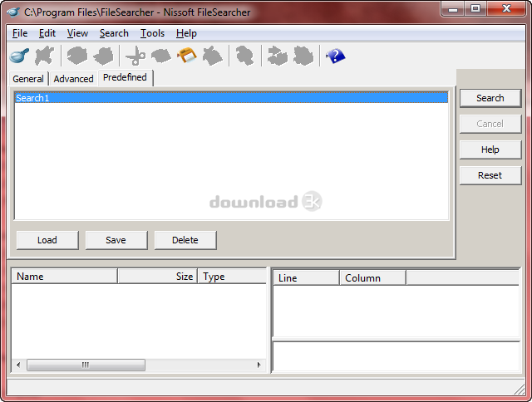532x402 pixels.
Task: Load the selected predefined search
Action: click(47, 240)
